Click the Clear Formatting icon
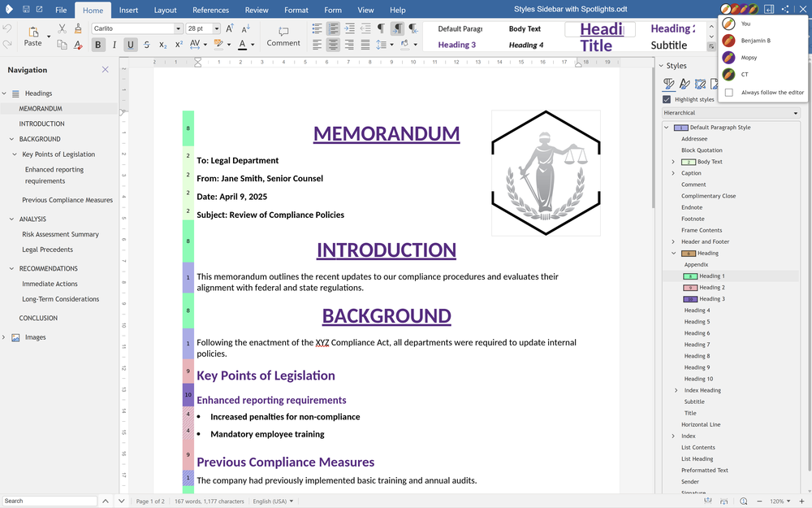 [x=78, y=45]
